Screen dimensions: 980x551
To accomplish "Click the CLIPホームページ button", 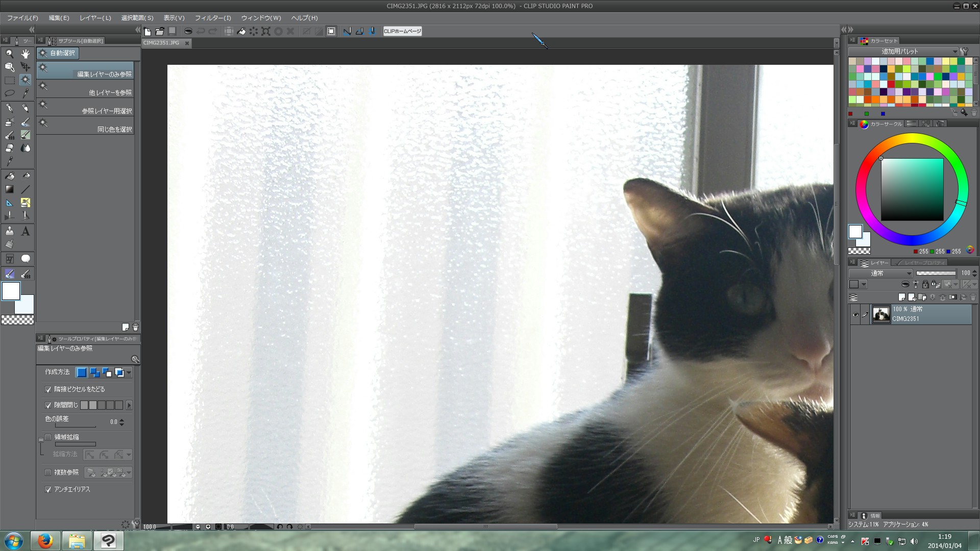I will pos(402,31).
